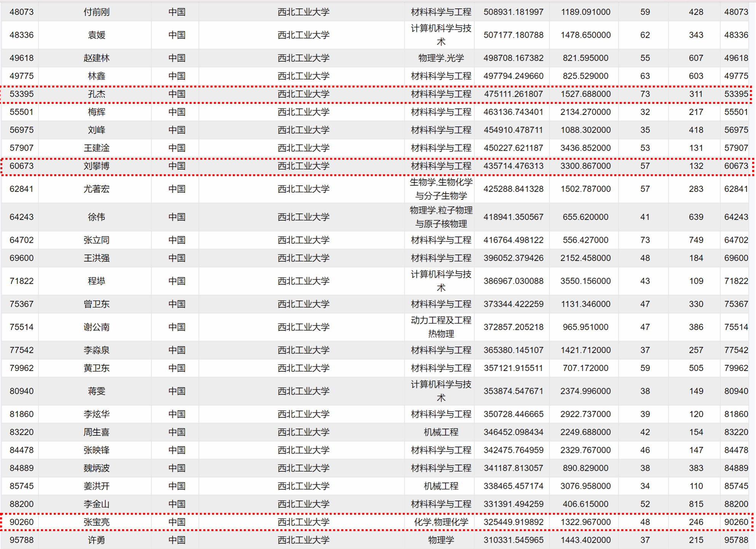The image size is (756, 549).
Task: Click the value 655.620000
Action: [585, 217]
